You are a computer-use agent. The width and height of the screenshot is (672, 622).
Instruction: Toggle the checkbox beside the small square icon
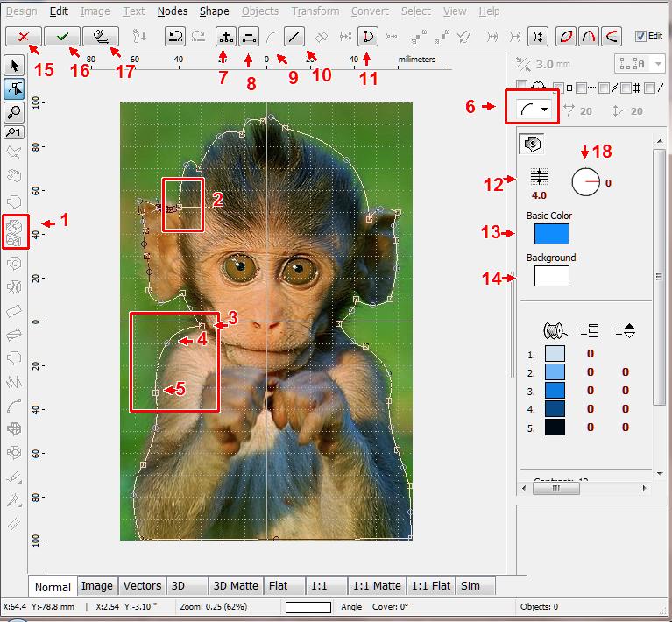click(x=557, y=87)
